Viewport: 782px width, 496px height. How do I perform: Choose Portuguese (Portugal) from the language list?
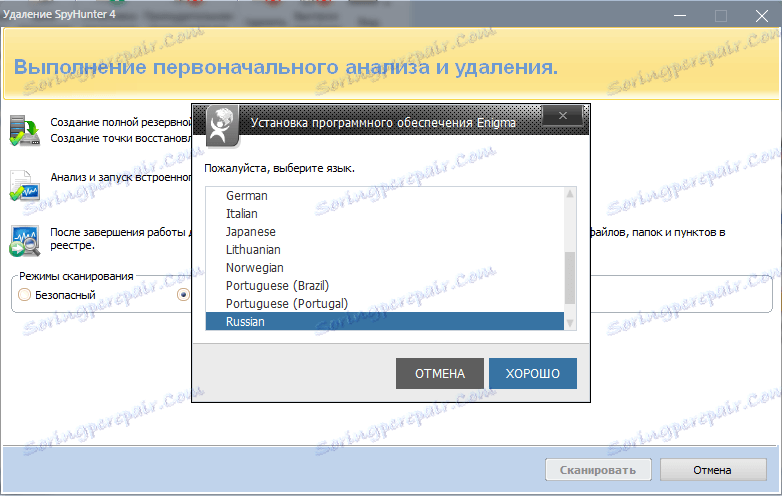click(385, 303)
